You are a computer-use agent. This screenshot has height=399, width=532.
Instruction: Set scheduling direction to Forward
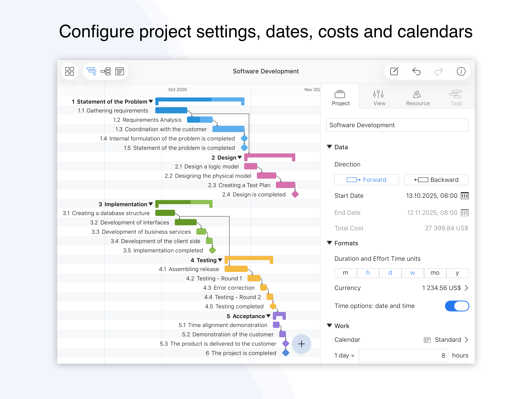pyautogui.click(x=366, y=180)
